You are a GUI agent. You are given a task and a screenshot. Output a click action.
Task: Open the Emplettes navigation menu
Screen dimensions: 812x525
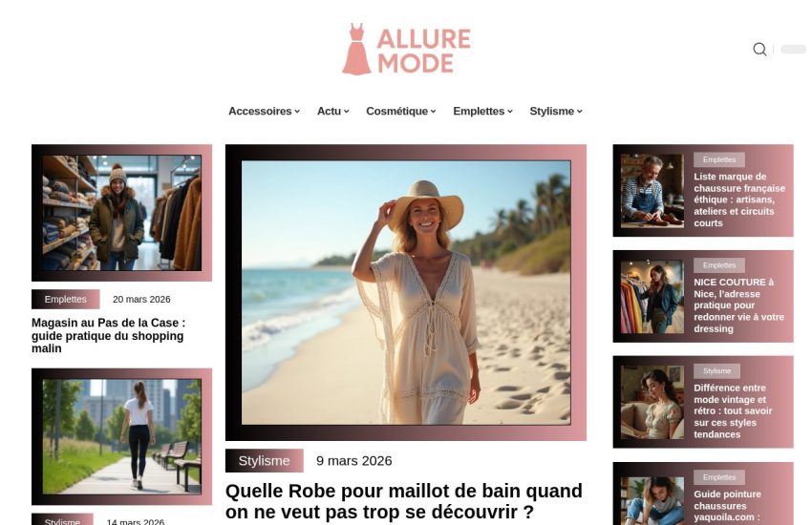pos(482,112)
